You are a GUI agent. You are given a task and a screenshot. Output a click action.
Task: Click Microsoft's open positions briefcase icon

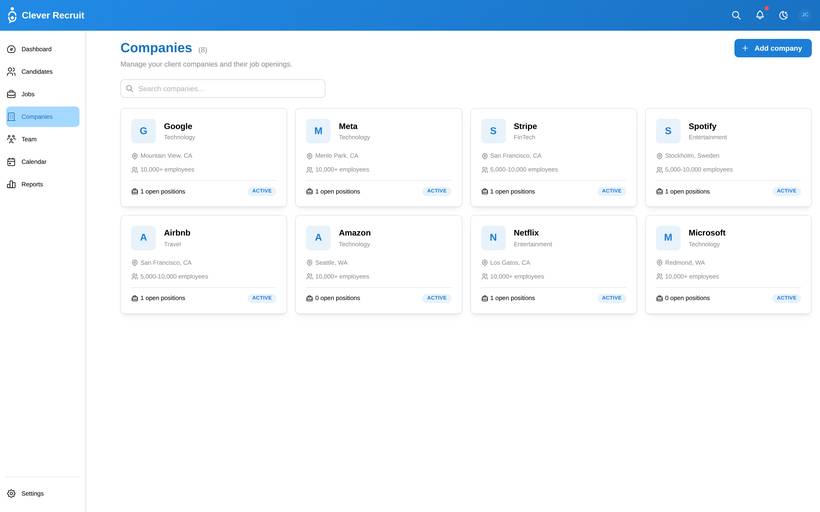(659, 298)
